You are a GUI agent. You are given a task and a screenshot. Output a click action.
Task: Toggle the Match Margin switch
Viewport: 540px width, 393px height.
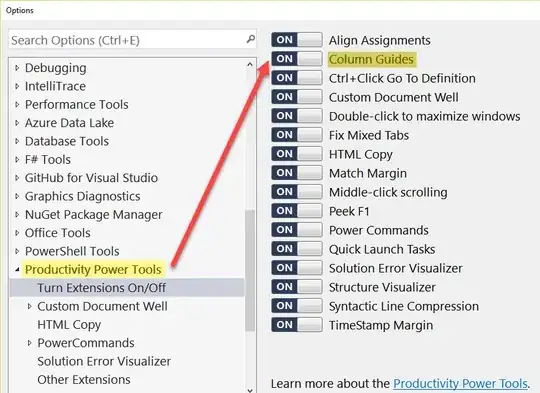(x=297, y=173)
